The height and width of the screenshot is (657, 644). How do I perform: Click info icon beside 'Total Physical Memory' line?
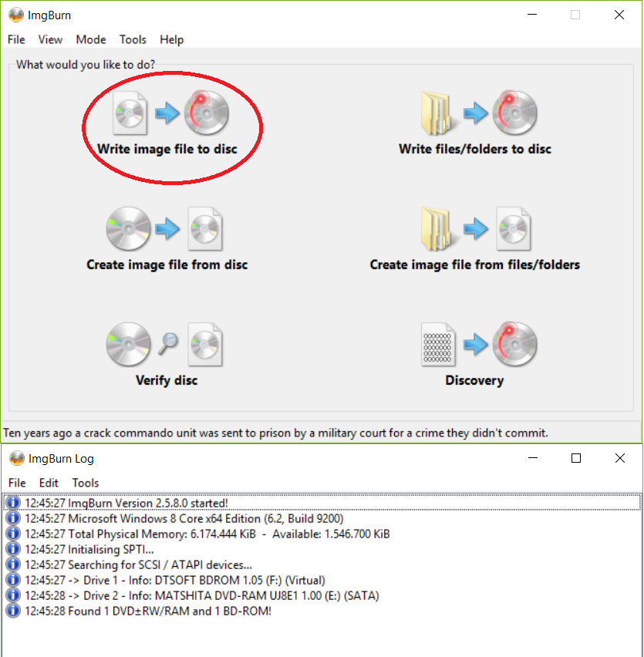(13, 534)
